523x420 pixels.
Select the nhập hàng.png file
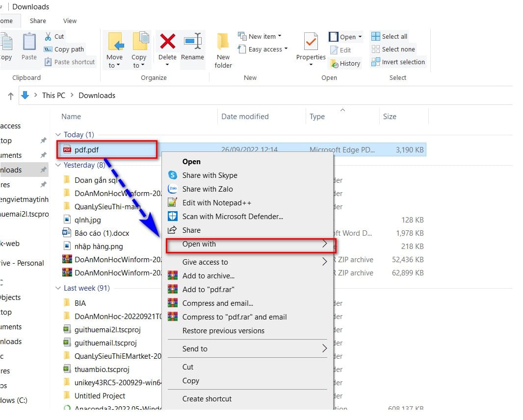pyautogui.click(x=99, y=247)
